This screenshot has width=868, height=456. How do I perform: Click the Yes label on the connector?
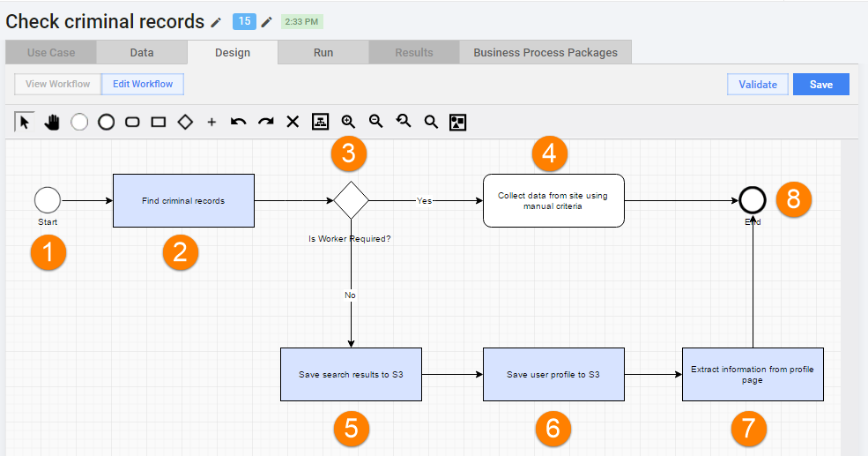(x=424, y=200)
